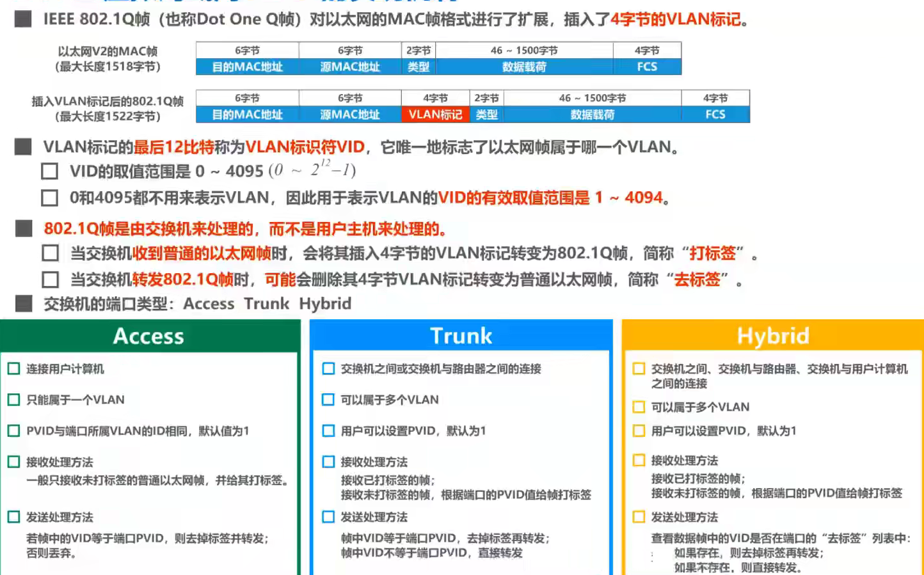This screenshot has width=924, height=575.
Task: Click the title text IEEE 802.1Q帧
Action: click(x=97, y=19)
